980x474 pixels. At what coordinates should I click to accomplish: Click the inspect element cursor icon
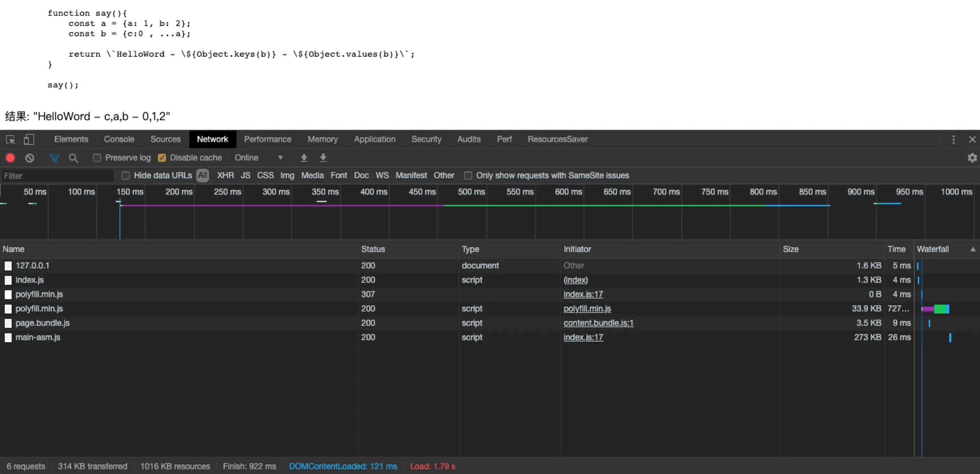click(x=11, y=139)
